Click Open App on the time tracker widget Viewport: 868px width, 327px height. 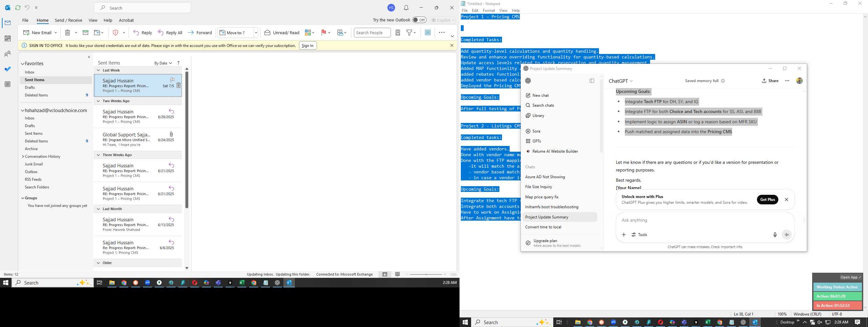click(x=850, y=278)
